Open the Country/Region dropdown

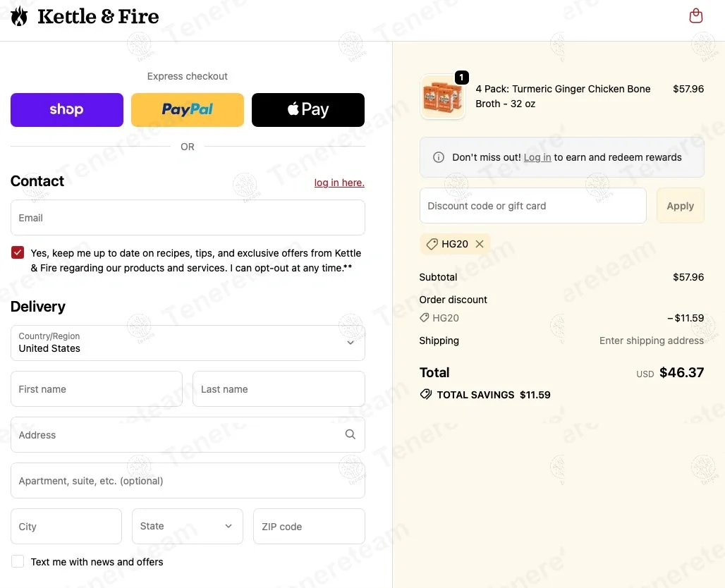pyautogui.click(x=188, y=343)
